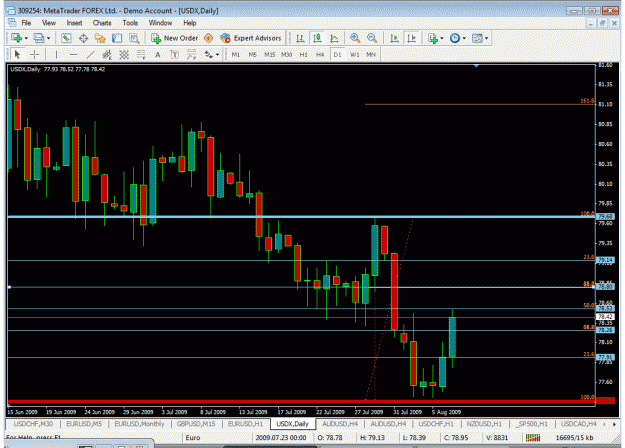Switch timeframe to H4
625x448 pixels.
320,55
